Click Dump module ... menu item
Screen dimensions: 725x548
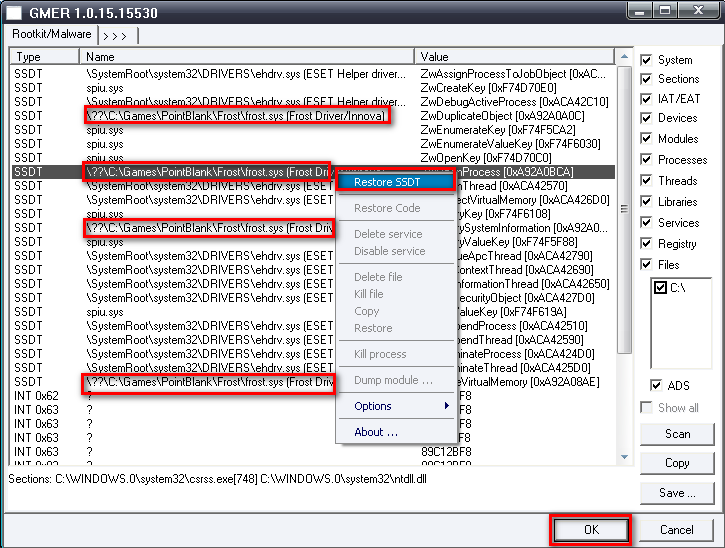[396, 380]
